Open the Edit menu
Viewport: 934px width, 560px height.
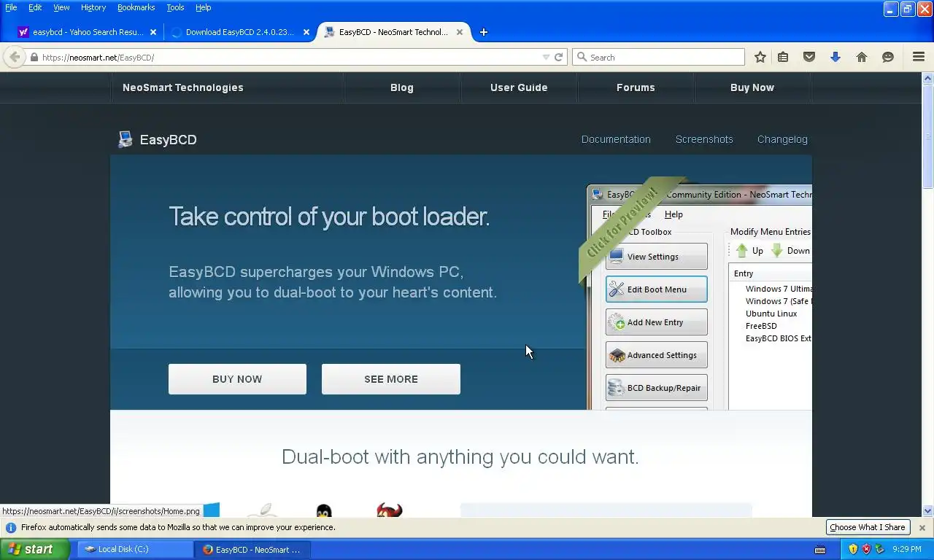click(35, 7)
